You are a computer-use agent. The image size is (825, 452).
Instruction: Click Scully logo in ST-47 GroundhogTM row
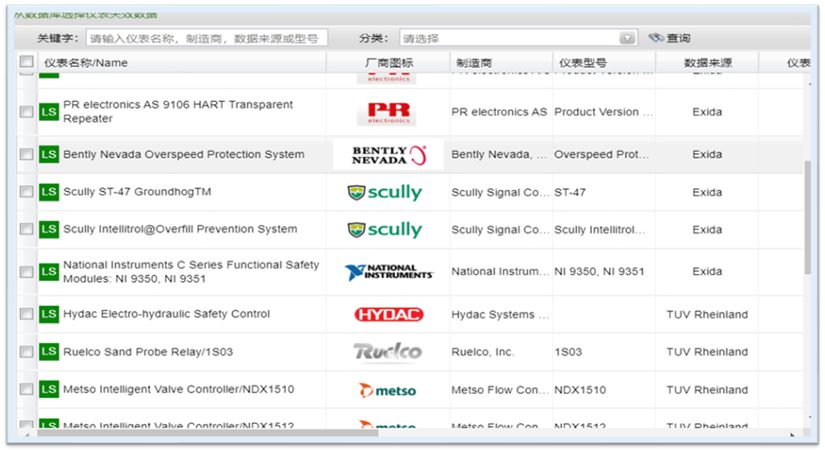(x=385, y=192)
